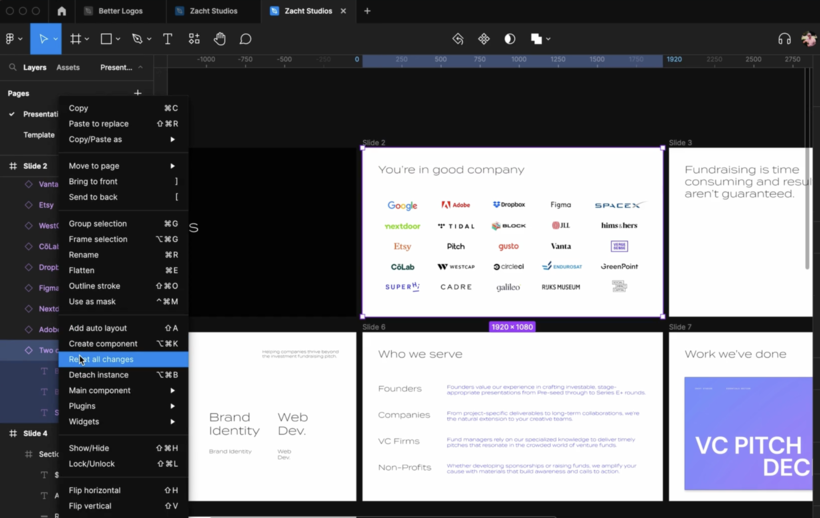
Task: Switch to Better Logos tab
Action: (120, 11)
